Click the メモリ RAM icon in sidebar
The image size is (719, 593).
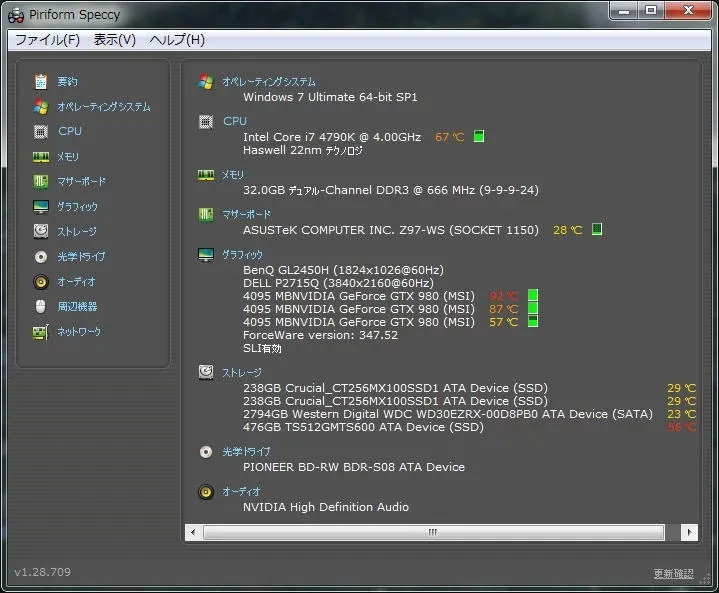tap(41, 157)
